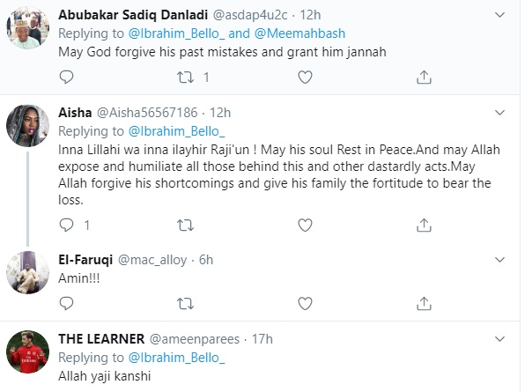This screenshot has height=392, width=532.
Task: Open more options for Abubakar's tweet
Action: coord(500,16)
